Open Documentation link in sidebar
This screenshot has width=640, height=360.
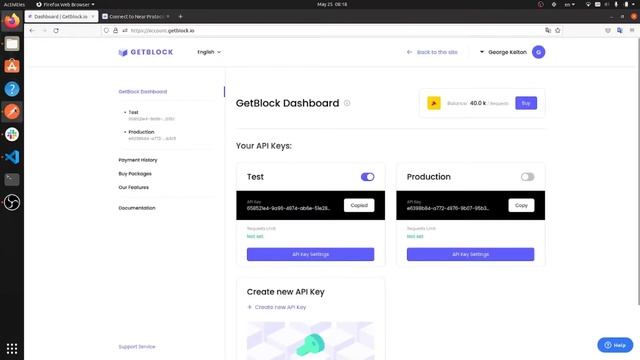point(137,208)
